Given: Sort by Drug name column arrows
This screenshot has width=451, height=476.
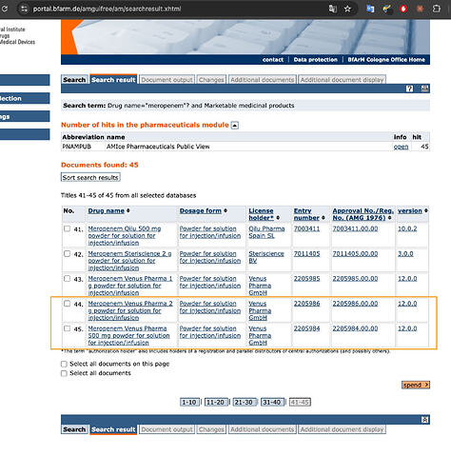Looking at the screenshot, I should point(128,210).
